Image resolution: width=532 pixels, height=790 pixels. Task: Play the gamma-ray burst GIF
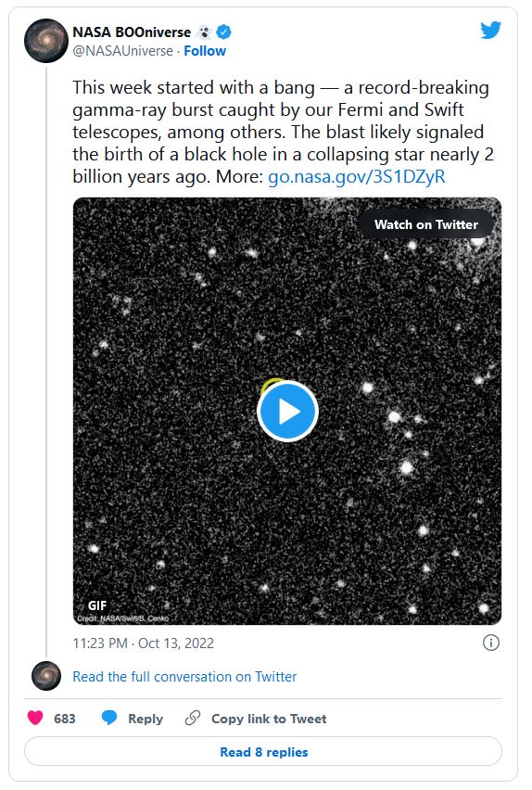click(x=287, y=411)
